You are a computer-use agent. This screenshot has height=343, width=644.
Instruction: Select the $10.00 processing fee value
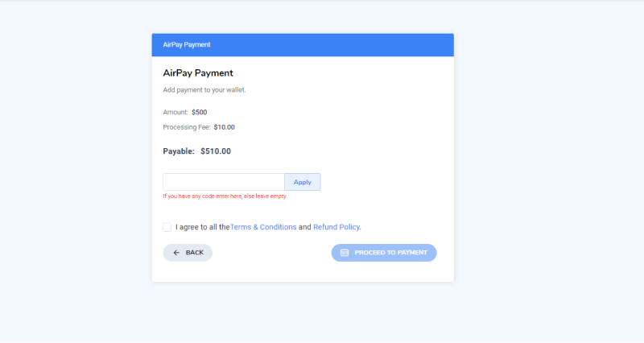[x=225, y=127]
